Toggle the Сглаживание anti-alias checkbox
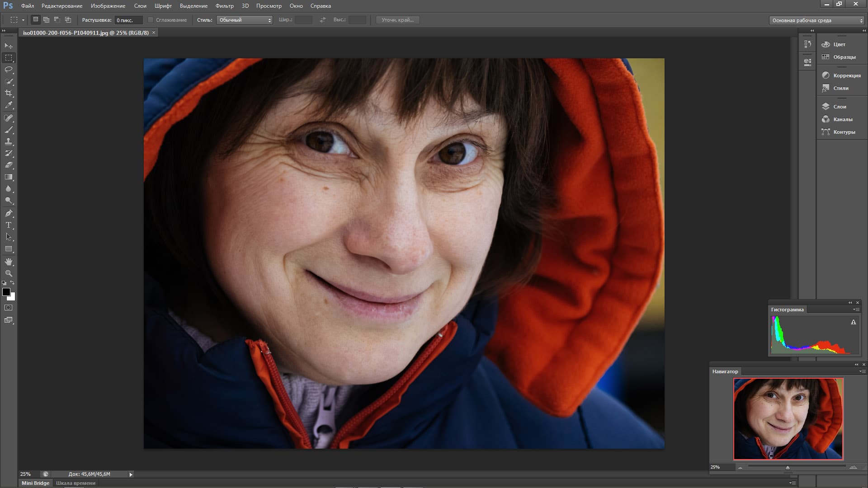 point(151,20)
